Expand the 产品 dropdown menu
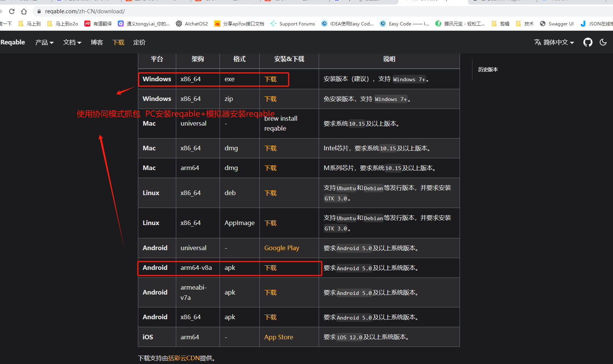Image resolution: width=613 pixels, height=364 pixels. coord(44,43)
